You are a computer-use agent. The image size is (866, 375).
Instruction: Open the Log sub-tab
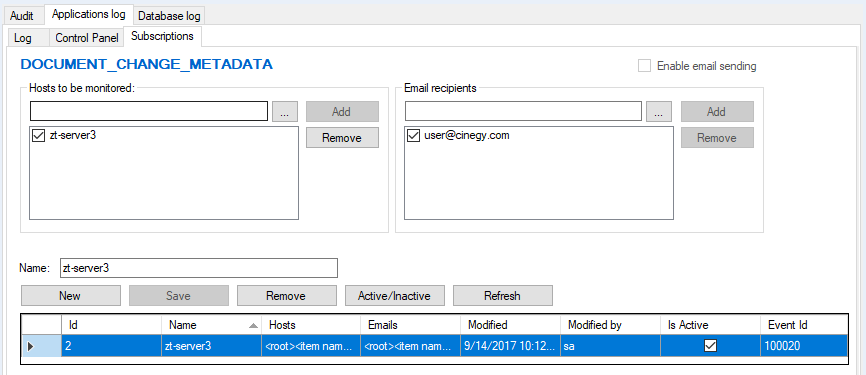[23, 38]
